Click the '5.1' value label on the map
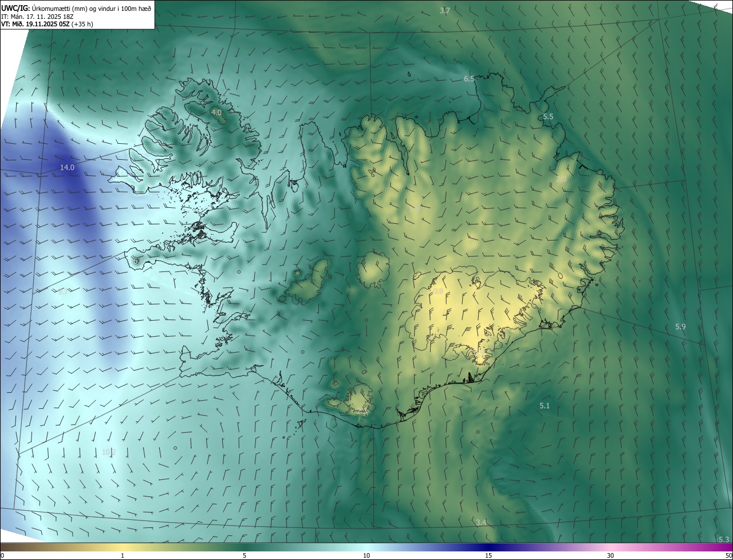This screenshot has height=560, width=733. pos(545,406)
